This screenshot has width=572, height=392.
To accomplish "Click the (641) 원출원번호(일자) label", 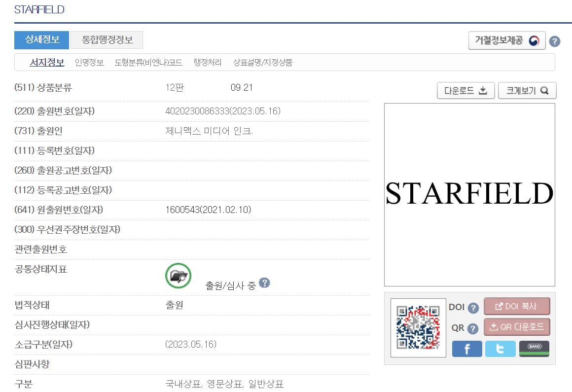I will pyautogui.click(x=59, y=210).
